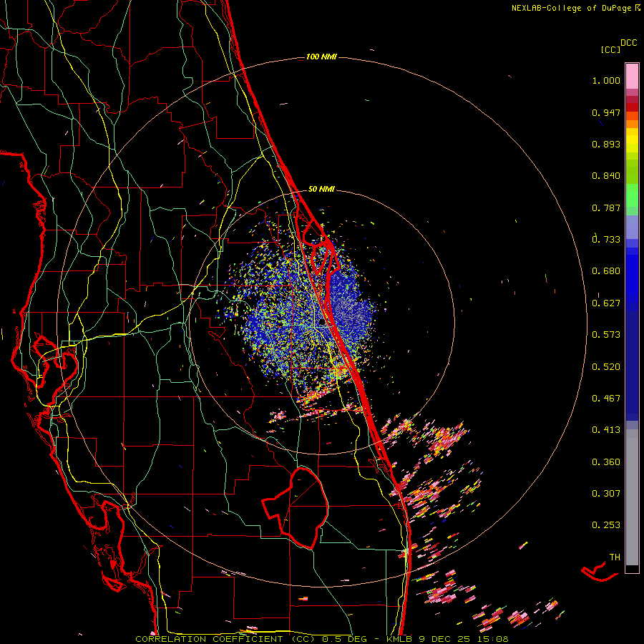The width and height of the screenshot is (644, 644).
Task: Click the "DCC" product label
Action: pyautogui.click(x=629, y=43)
